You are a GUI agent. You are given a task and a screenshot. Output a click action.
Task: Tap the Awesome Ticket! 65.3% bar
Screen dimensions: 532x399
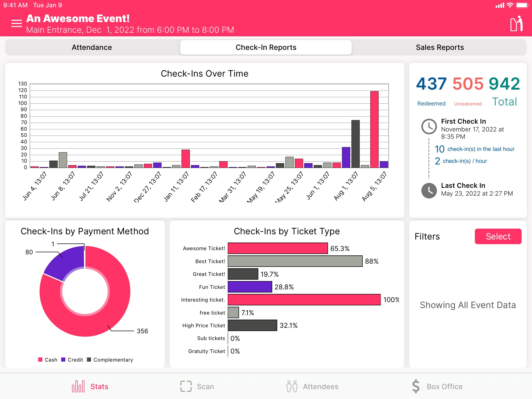[x=278, y=248]
